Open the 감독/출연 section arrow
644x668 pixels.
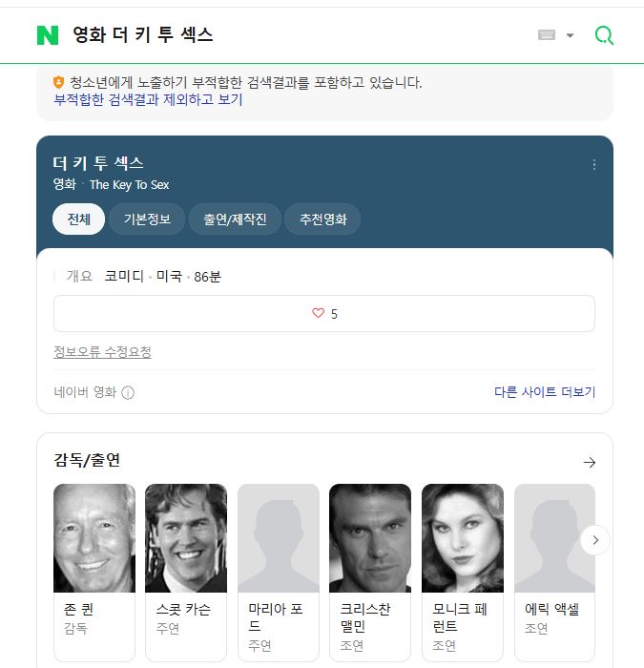590,462
